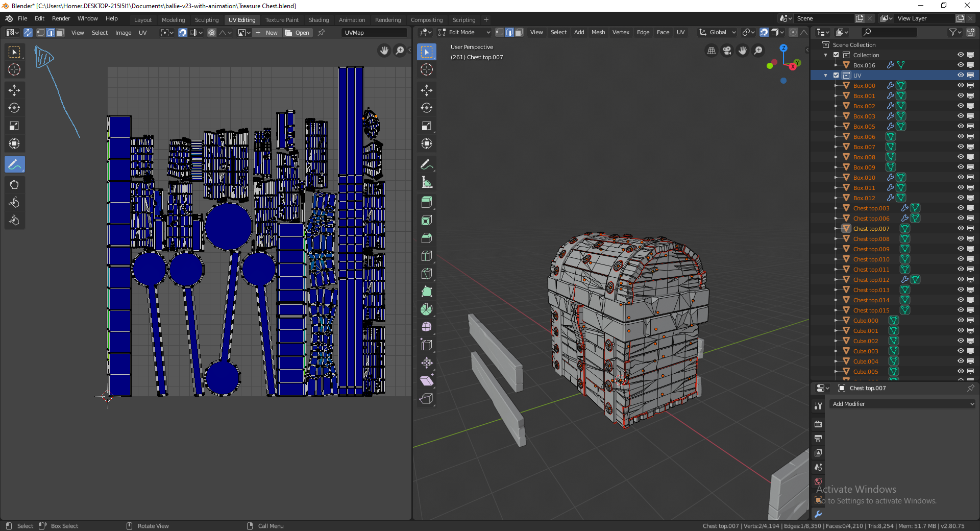The image size is (980, 531).
Task: Click the Measure tool in 3D viewport
Action: pos(427,182)
